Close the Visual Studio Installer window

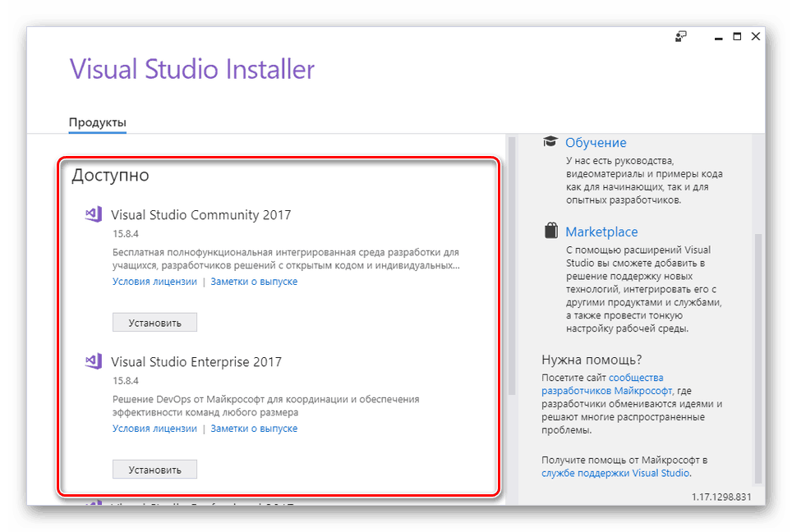[x=756, y=36]
